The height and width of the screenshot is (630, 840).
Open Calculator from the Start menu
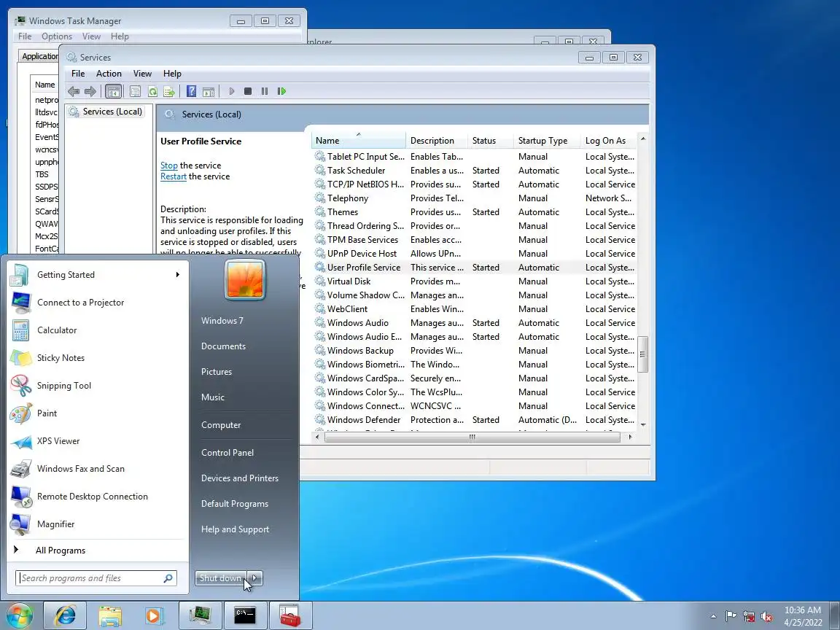coord(97,330)
